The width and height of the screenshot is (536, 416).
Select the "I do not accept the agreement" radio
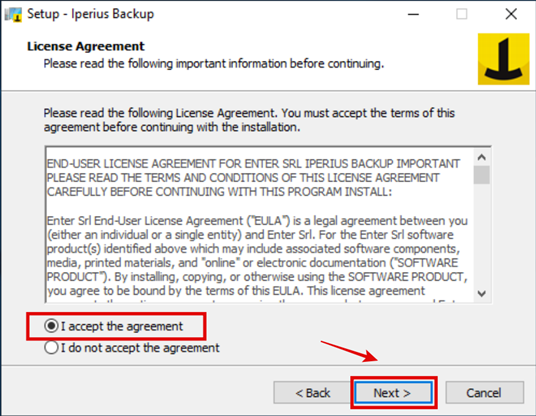point(51,348)
